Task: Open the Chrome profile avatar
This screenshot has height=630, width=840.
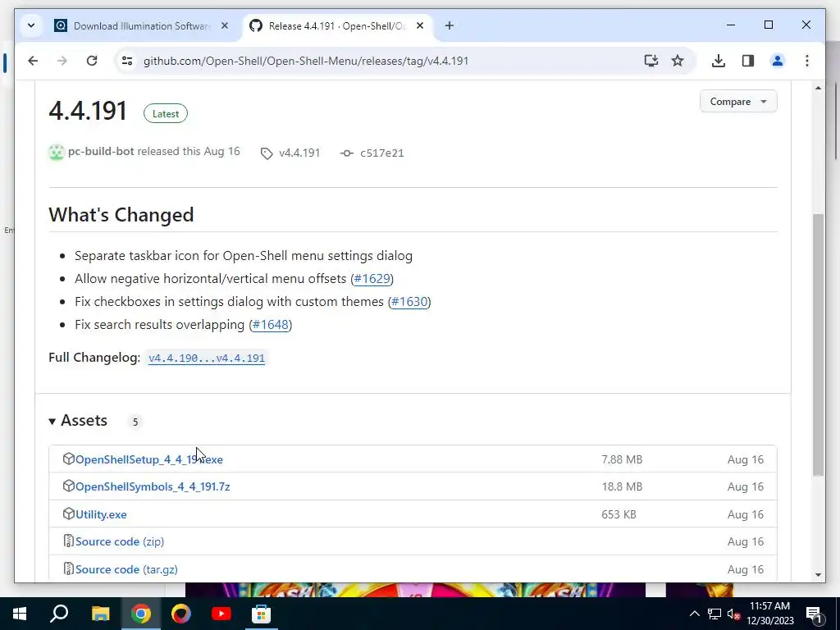Action: point(778,61)
